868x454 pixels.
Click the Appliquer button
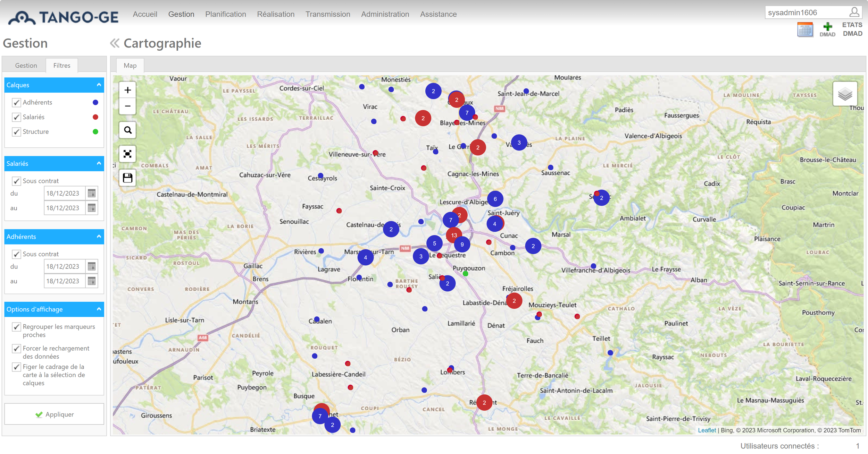click(x=54, y=414)
